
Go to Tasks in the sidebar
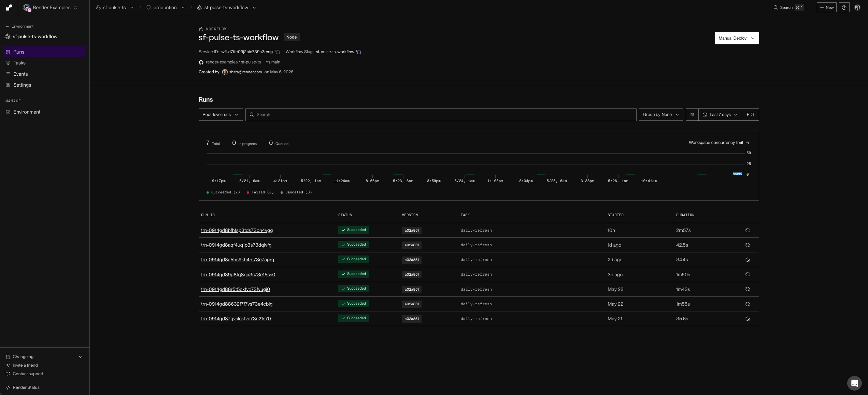point(45,63)
